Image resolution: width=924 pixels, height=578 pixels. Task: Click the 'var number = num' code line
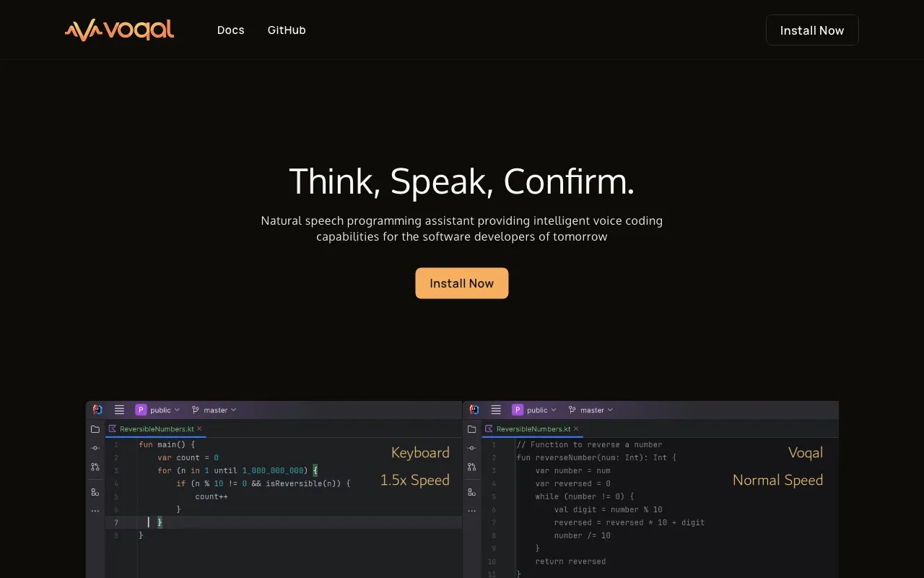click(x=573, y=470)
